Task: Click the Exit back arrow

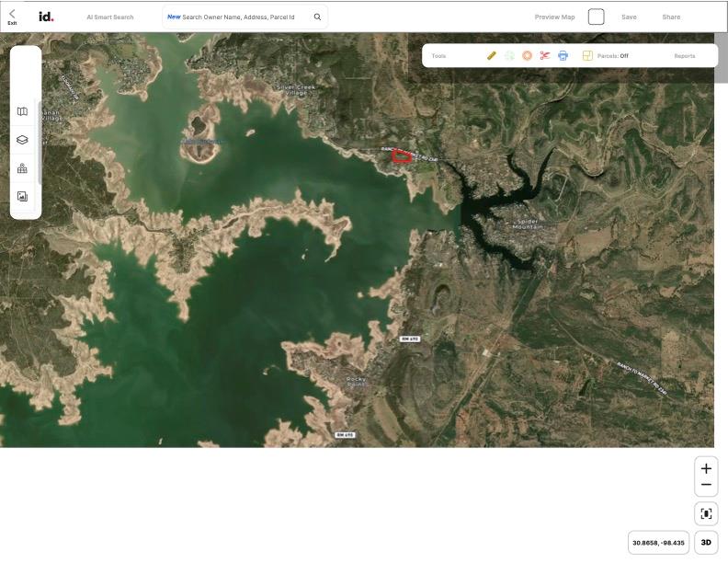Action: click(x=12, y=17)
